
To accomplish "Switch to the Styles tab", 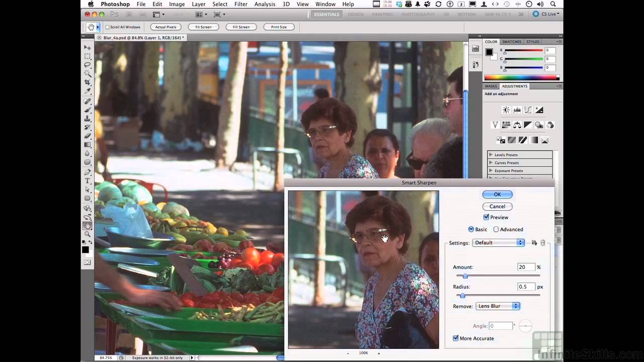I will [533, 42].
